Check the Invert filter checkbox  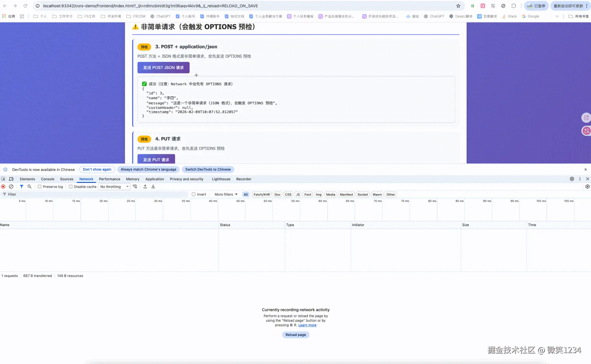194,194
